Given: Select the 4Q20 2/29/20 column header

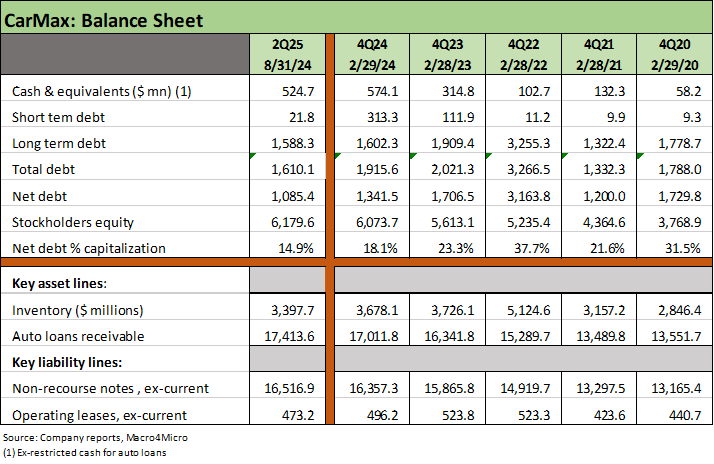Looking at the screenshot, I should click(x=674, y=54).
